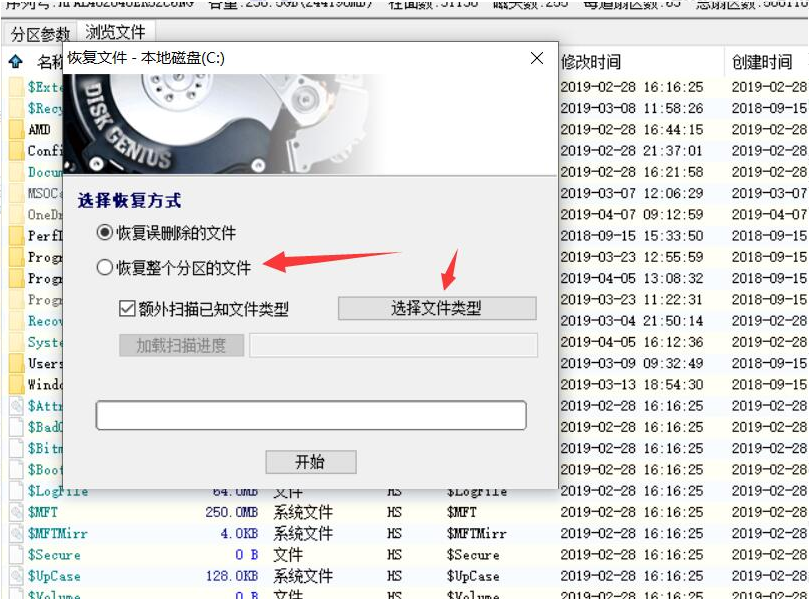
Task: Click the 开始 button to begin recovery
Action: click(x=311, y=461)
